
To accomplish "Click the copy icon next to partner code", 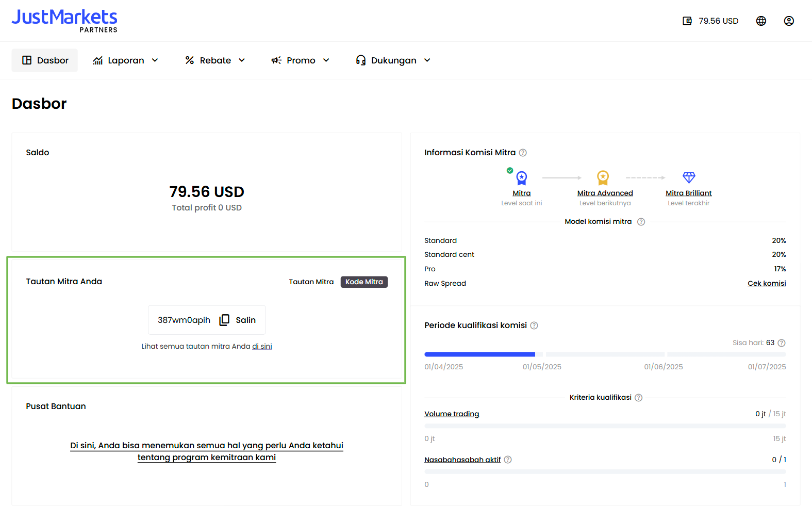I will click(224, 320).
